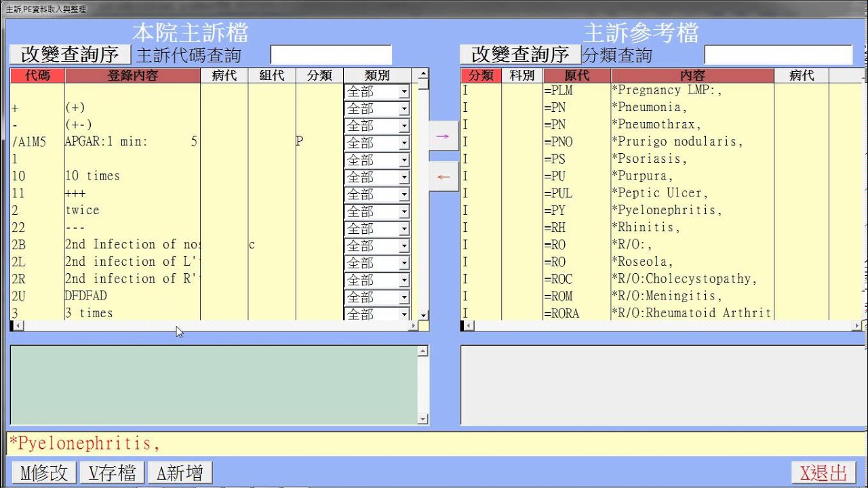Image resolution: width=868 pixels, height=488 pixels.
Task: Open 類別 dropdown for the +++ row
Action: tap(403, 195)
